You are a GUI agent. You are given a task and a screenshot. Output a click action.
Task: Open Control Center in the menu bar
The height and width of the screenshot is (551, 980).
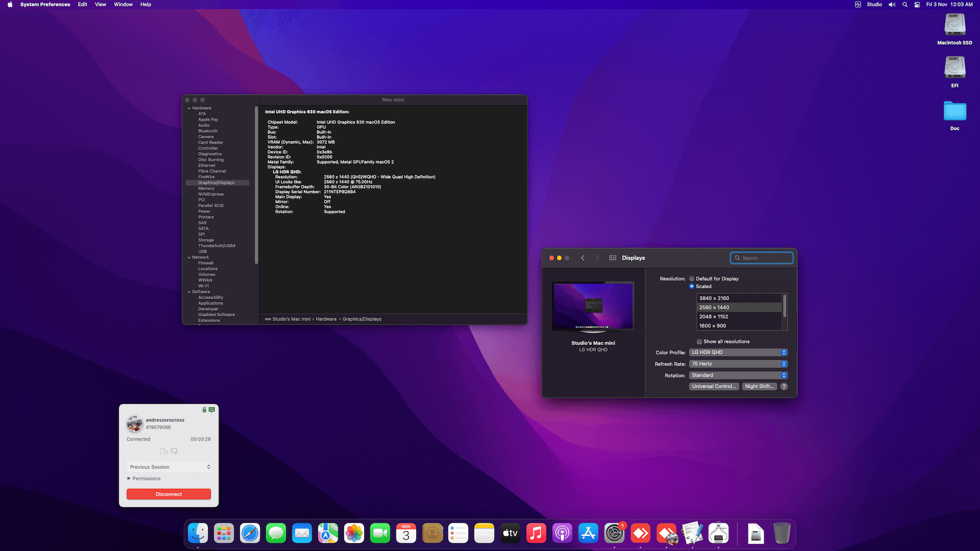click(917, 5)
